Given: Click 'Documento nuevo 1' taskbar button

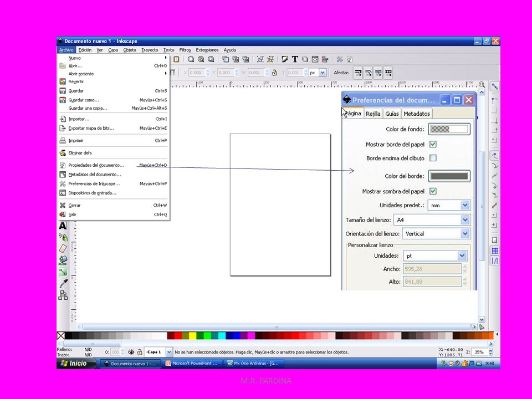Looking at the screenshot, I should [x=131, y=364].
